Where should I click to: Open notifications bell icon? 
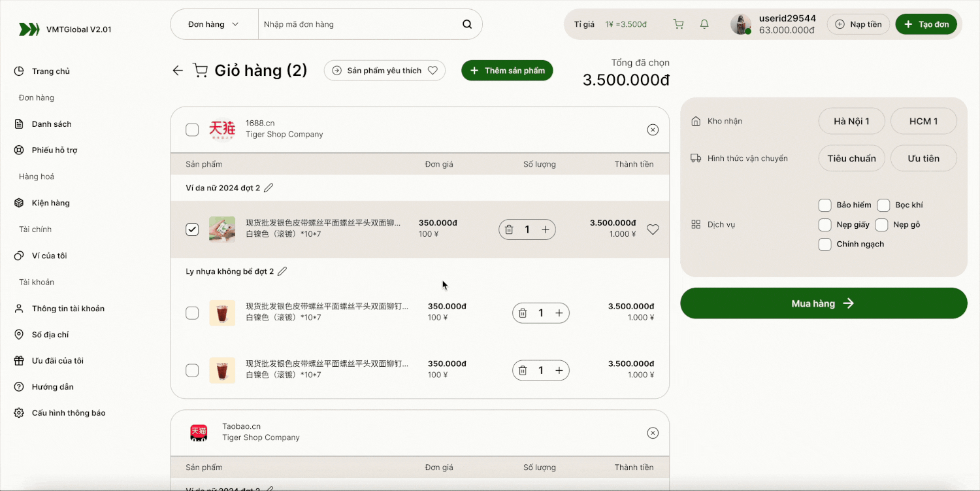pyautogui.click(x=704, y=24)
